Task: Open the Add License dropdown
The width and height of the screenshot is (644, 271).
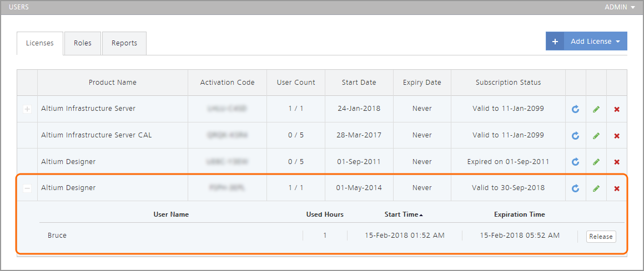Action: coord(595,42)
